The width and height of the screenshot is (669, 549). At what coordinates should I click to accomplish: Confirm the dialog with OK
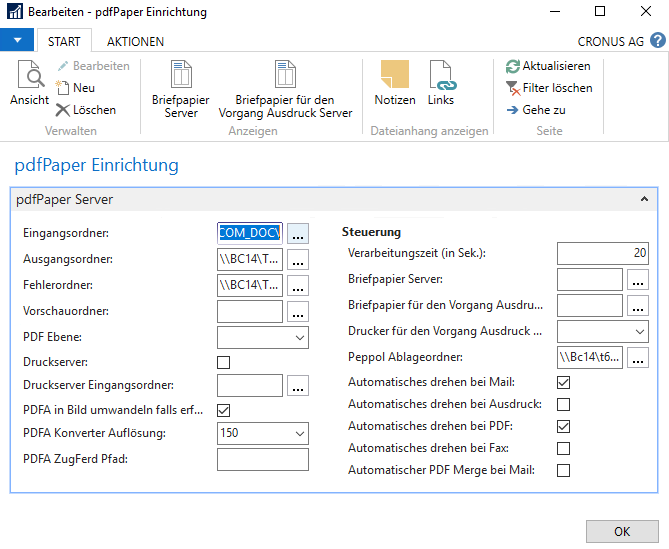point(622,532)
